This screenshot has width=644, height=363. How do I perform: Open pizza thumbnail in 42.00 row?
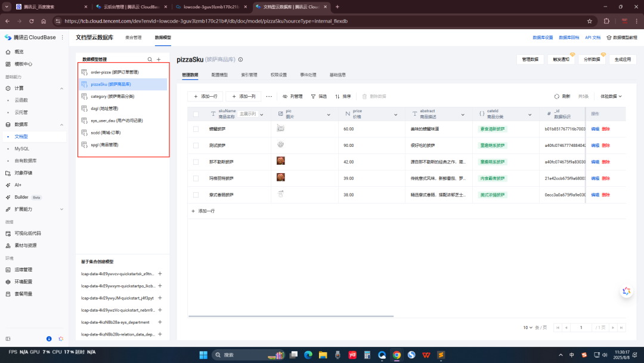click(280, 161)
